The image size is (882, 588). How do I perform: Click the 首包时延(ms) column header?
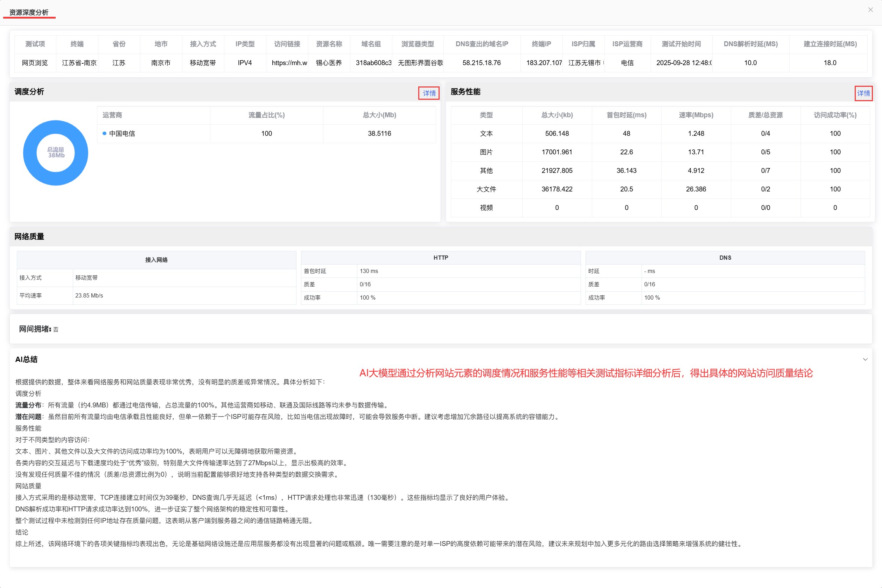click(626, 115)
